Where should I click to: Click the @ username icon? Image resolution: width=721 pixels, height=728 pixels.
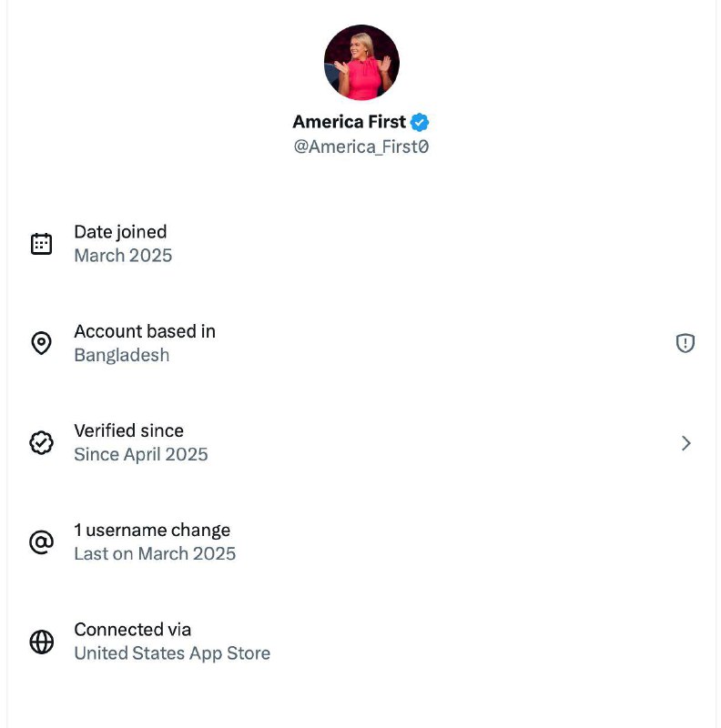(x=41, y=542)
